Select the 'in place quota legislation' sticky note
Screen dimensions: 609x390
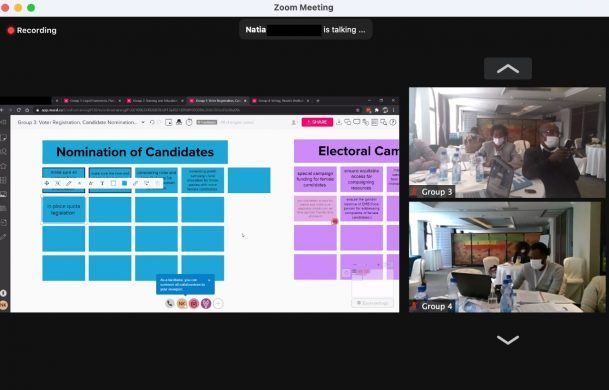point(63,210)
